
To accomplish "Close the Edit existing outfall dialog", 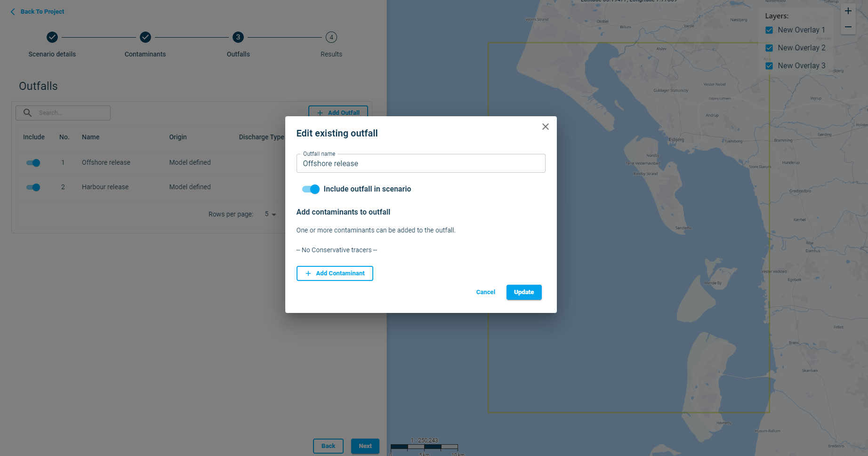I will point(545,127).
